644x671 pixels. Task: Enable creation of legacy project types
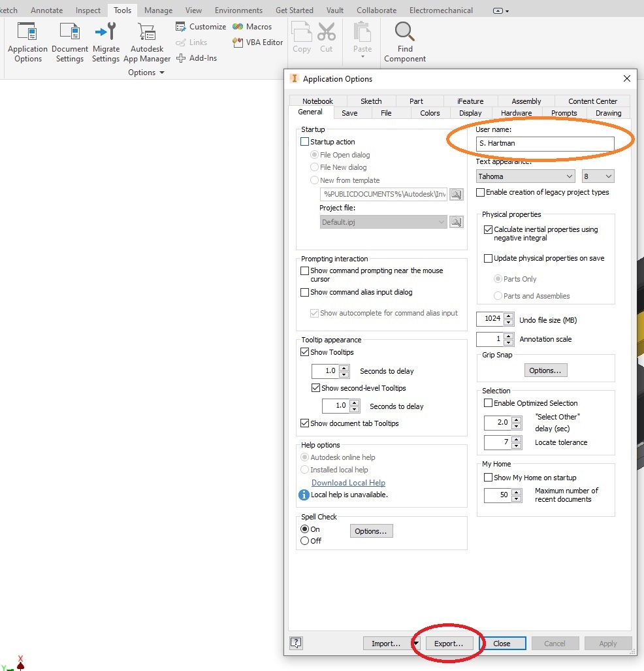(481, 193)
